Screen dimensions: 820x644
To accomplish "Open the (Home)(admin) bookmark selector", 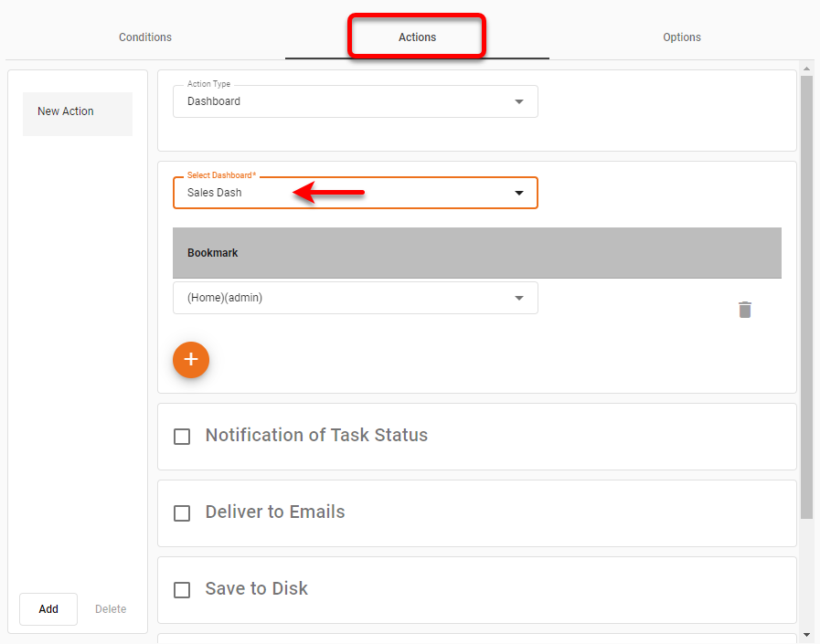I will click(x=355, y=298).
